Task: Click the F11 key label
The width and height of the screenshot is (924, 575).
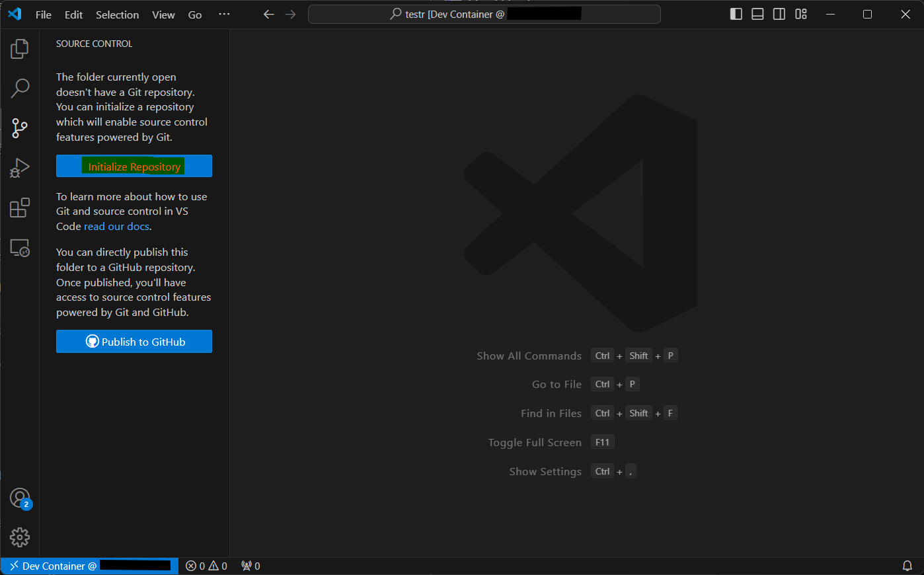Action: click(602, 442)
